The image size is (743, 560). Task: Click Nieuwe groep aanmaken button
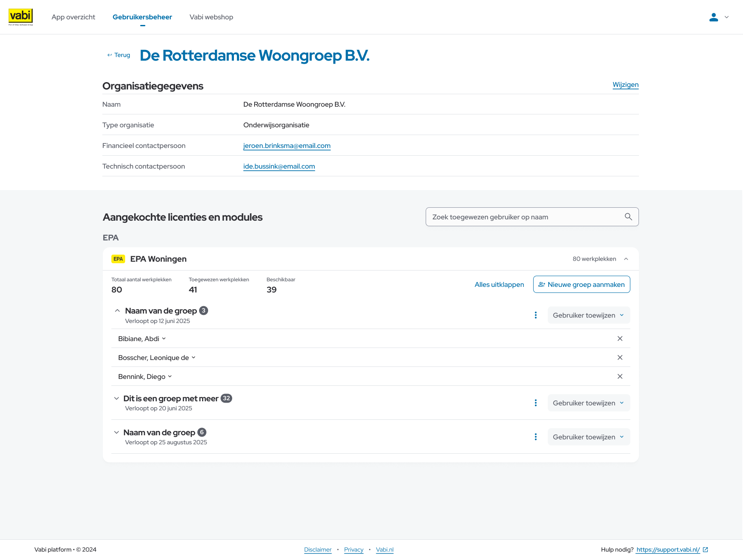[581, 284]
